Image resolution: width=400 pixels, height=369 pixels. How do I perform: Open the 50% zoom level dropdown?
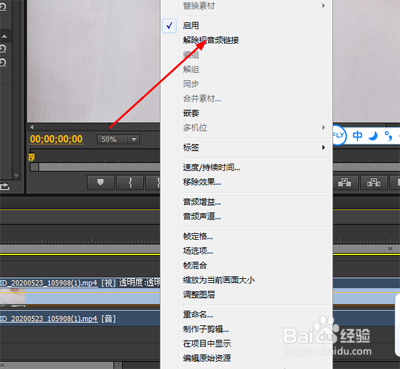(118, 139)
